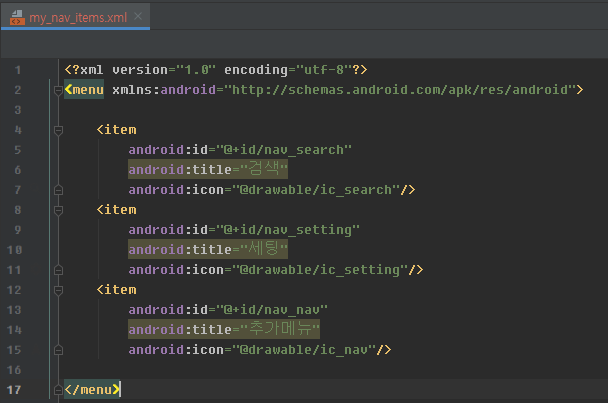Click the opening menu tag

(84, 90)
